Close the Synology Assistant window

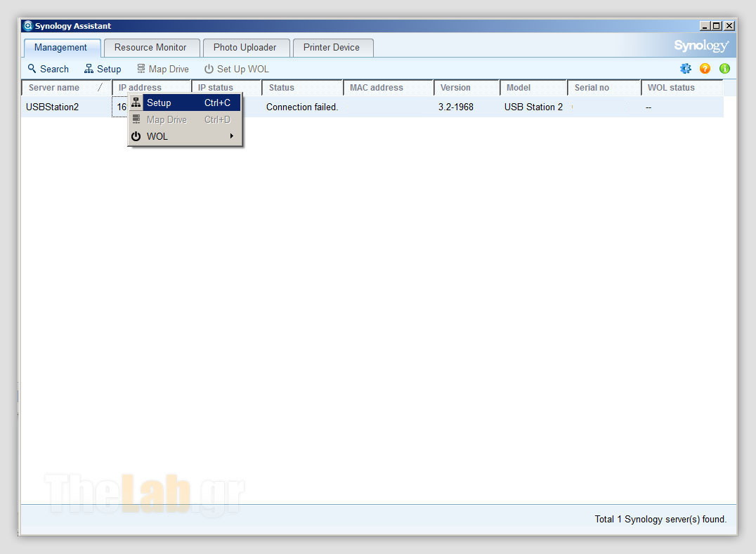tap(729, 25)
